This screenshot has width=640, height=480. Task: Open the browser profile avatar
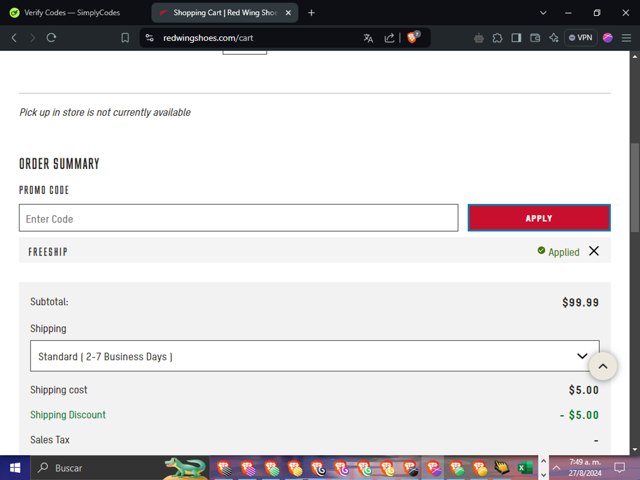point(607,38)
